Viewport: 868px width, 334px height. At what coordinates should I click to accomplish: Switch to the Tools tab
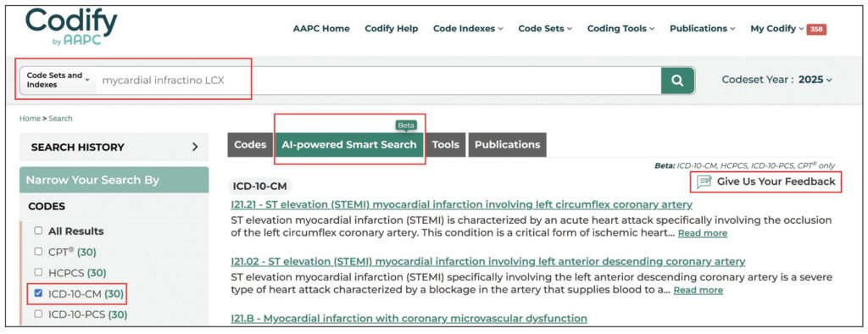pos(446,145)
